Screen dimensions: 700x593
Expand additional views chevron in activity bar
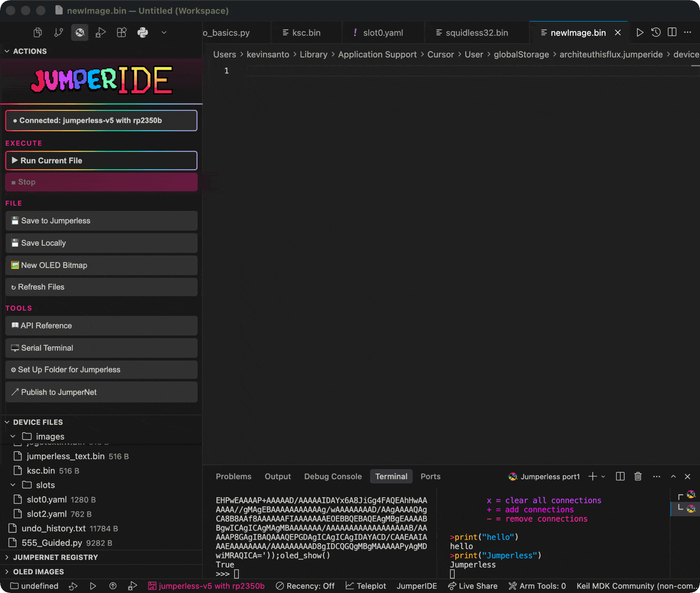[164, 33]
